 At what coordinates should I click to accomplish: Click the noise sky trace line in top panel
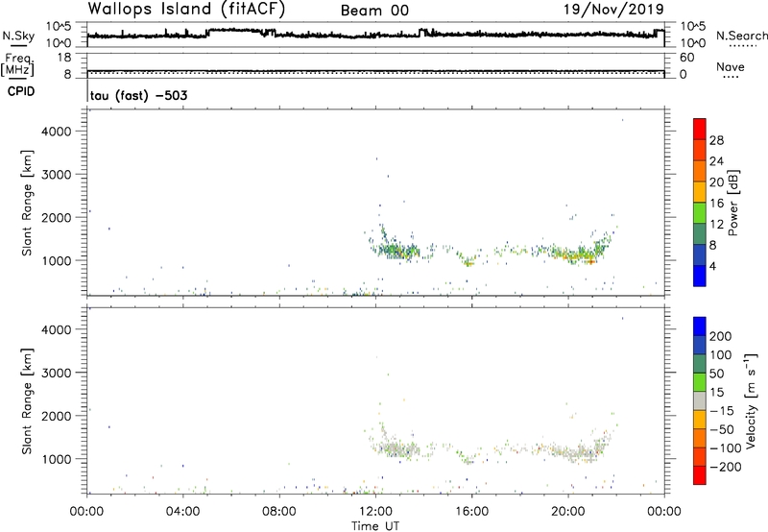pyautogui.click(x=375, y=35)
